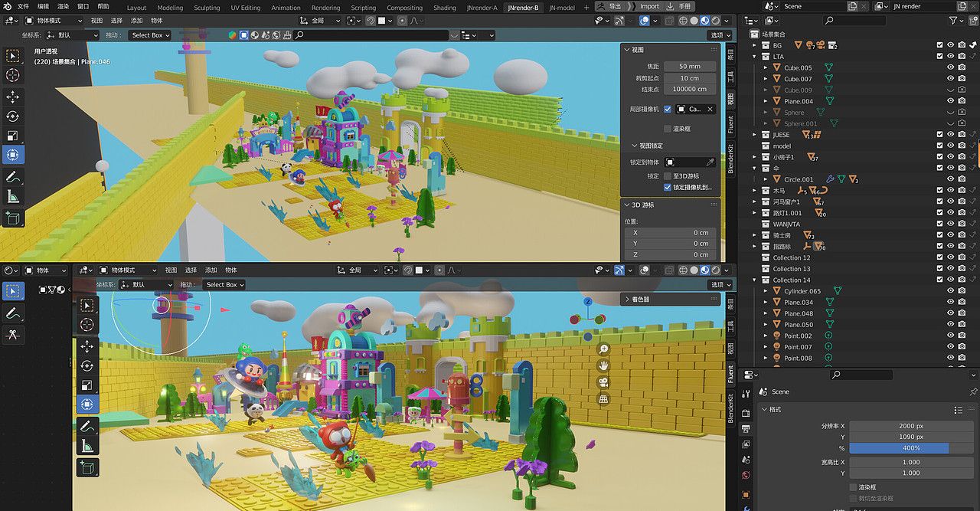Screen dimensions: 980x511
Task: Hide Plane.004 with its eye icon
Action: pos(951,101)
